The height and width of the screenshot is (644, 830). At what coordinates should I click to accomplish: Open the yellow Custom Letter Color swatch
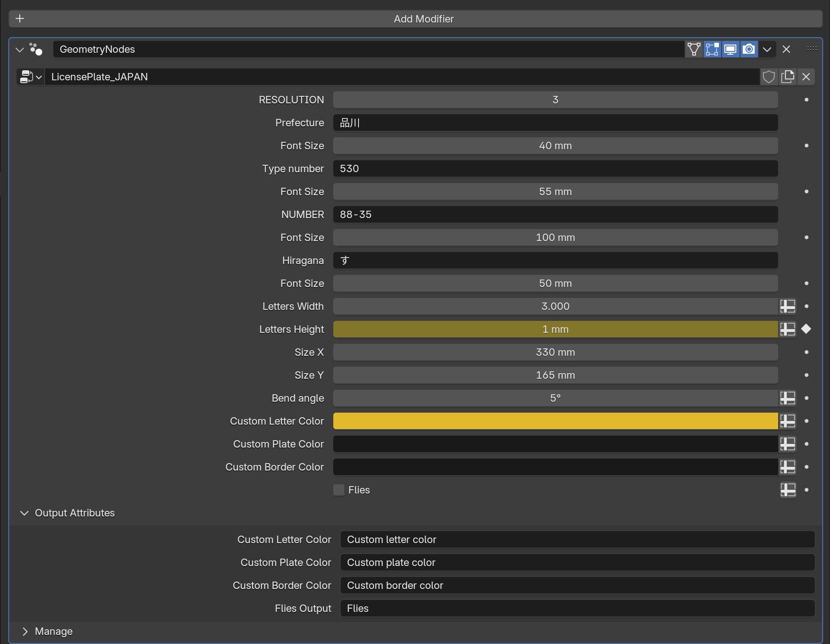click(x=555, y=421)
